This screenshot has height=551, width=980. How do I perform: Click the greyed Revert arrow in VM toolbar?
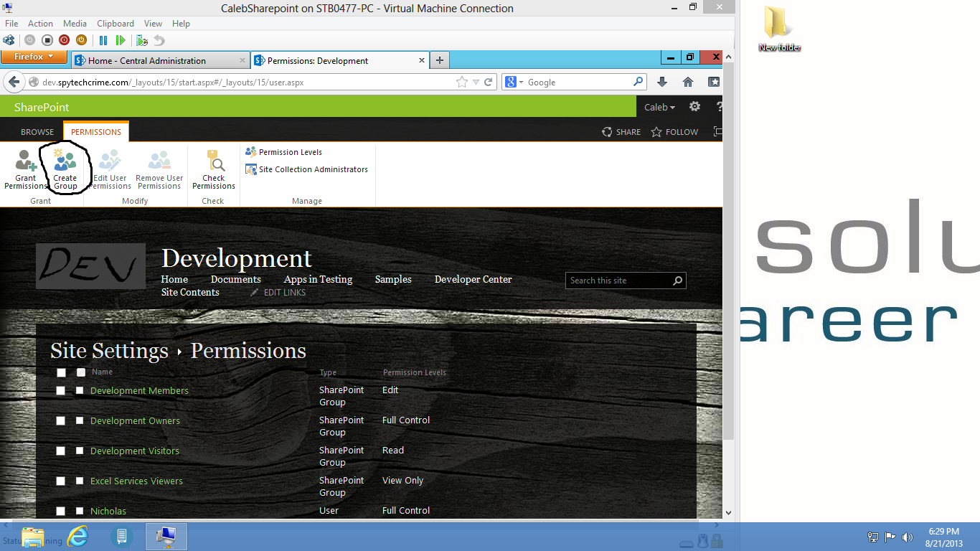(x=159, y=40)
